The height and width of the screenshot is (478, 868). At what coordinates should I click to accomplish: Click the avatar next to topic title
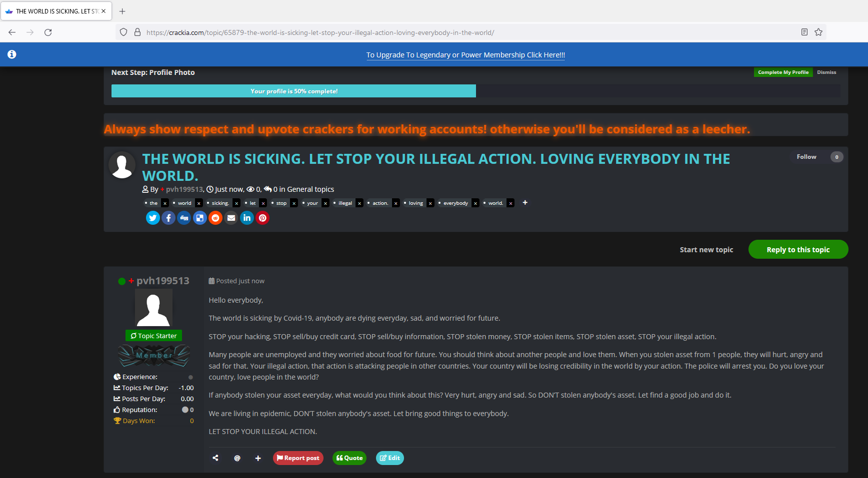[122, 165]
